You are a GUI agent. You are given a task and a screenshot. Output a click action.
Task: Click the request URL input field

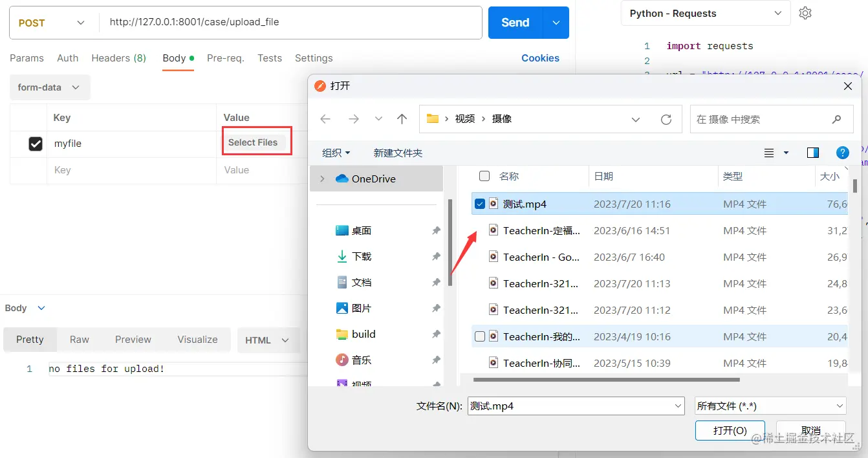(290, 23)
